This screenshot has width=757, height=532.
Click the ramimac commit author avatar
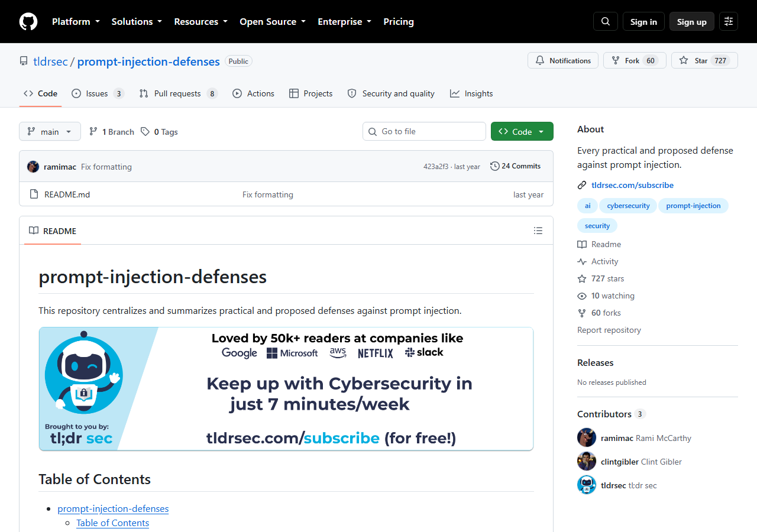(33, 167)
